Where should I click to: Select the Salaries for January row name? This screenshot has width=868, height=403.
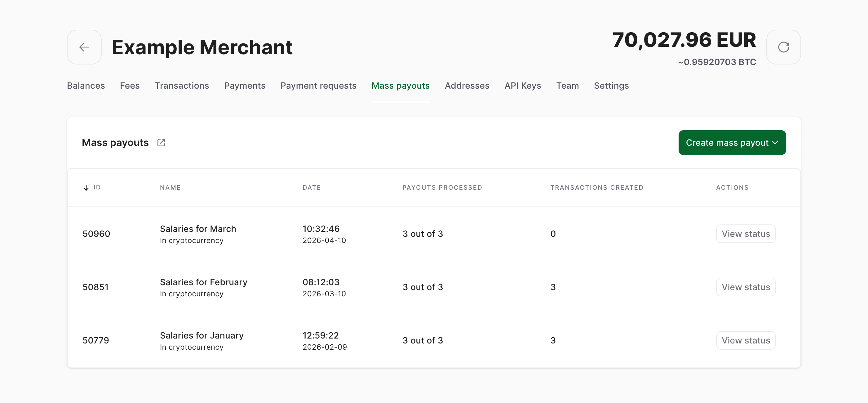(x=201, y=335)
